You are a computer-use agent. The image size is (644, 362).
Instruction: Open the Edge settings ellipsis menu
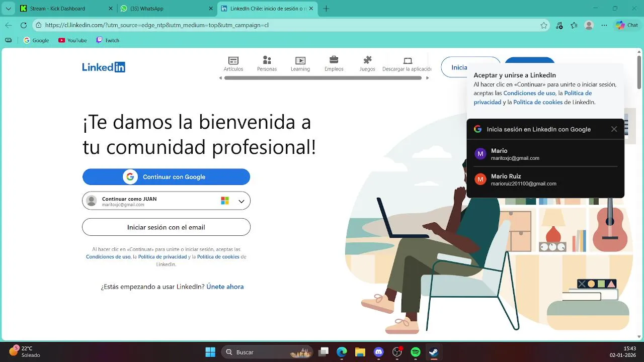coord(604,25)
